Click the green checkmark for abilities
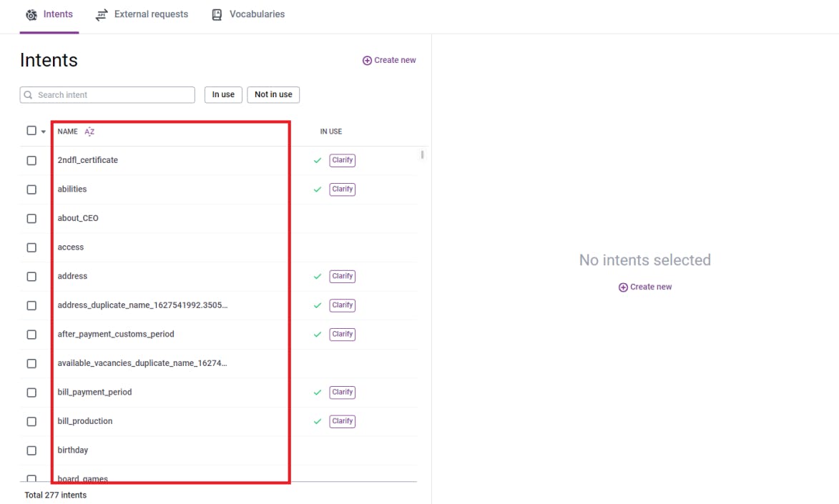839x504 pixels. (x=318, y=189)
